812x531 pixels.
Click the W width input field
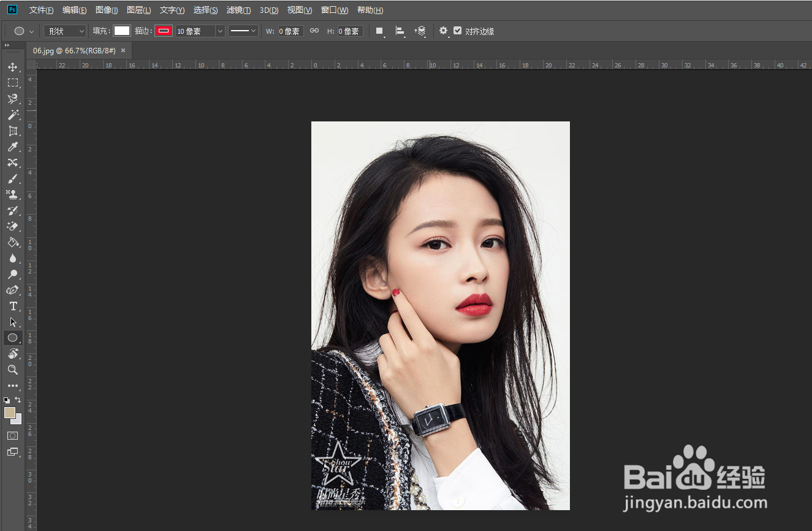point(290,31)
